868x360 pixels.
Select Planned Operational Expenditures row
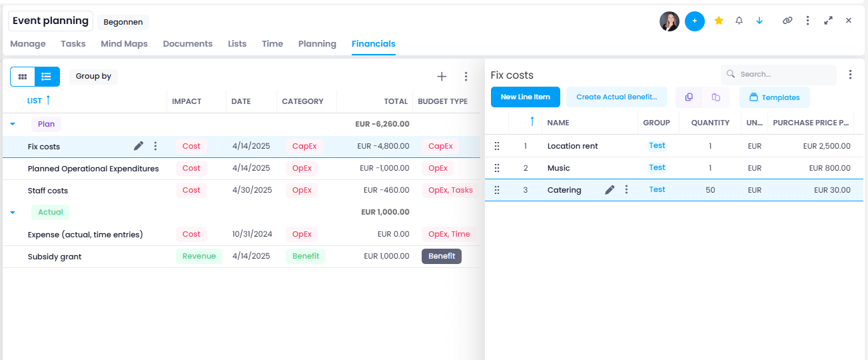[x=241, y=169]
